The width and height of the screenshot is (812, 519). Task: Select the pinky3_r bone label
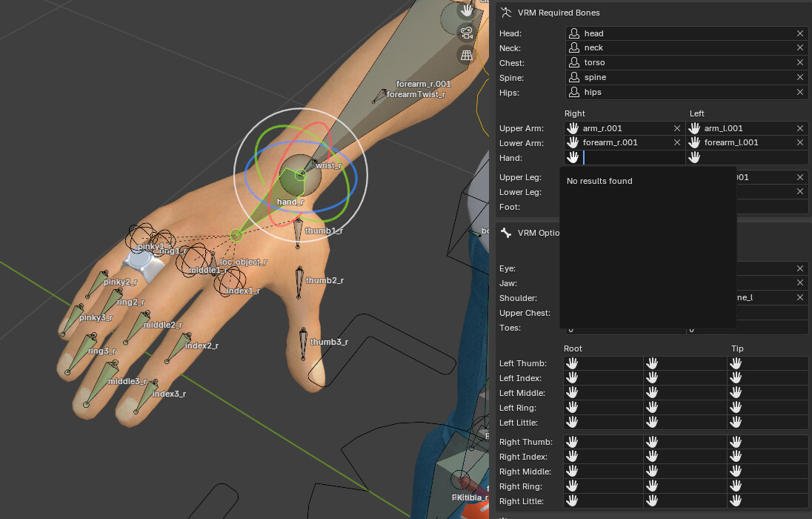tap(96, 317)
